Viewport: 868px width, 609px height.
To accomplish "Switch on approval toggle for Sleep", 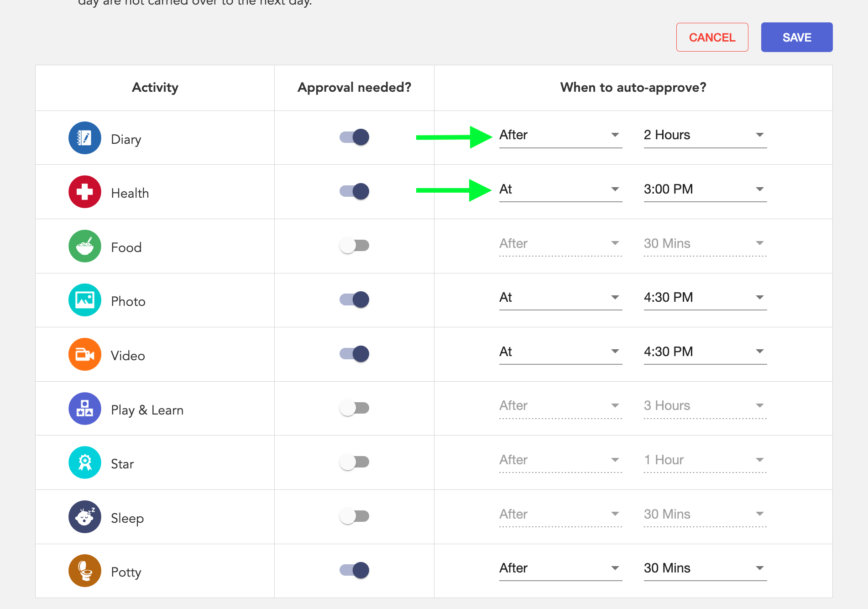I will (x=354, y=516).
